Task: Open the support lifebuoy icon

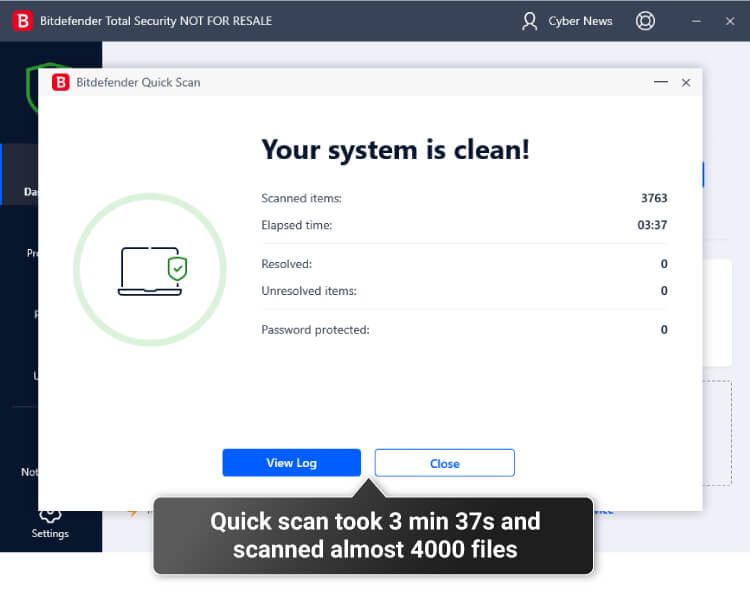Action: tap(645, 21)
